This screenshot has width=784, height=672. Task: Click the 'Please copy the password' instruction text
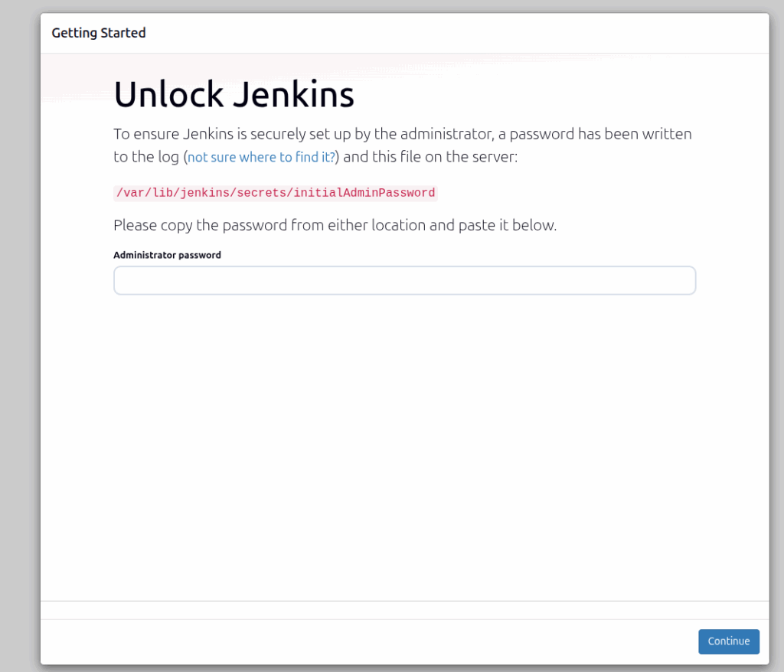click(x=335, y=225)
